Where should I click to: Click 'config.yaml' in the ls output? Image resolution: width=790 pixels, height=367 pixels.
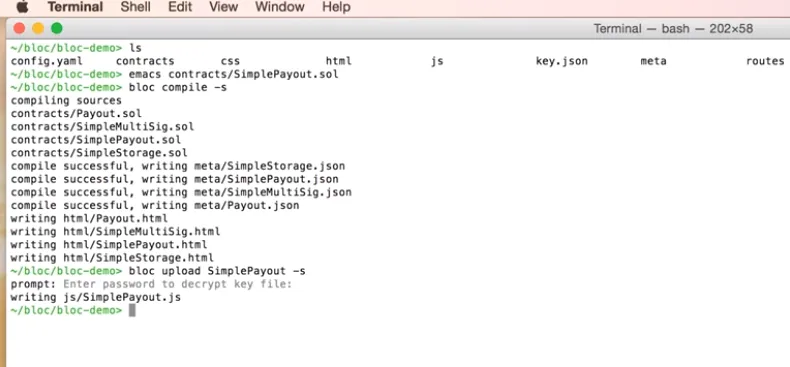click(x=47, y=62)
